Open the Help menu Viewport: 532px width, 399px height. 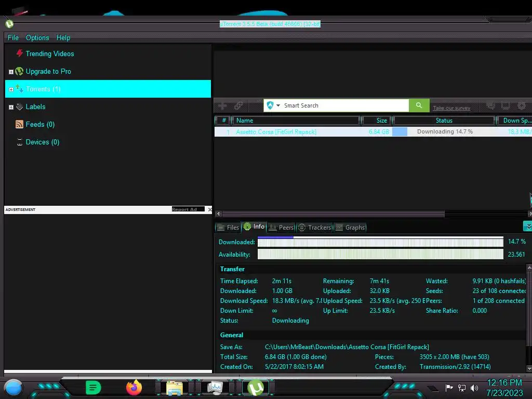tap(63, 37)
